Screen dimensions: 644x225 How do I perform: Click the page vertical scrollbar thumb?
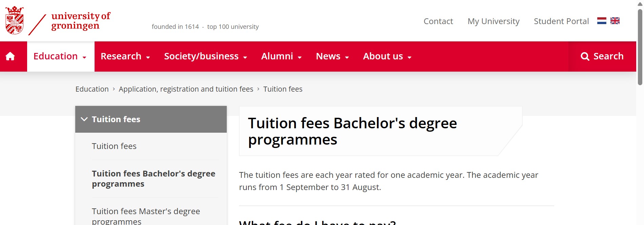(x=640, y=48)
